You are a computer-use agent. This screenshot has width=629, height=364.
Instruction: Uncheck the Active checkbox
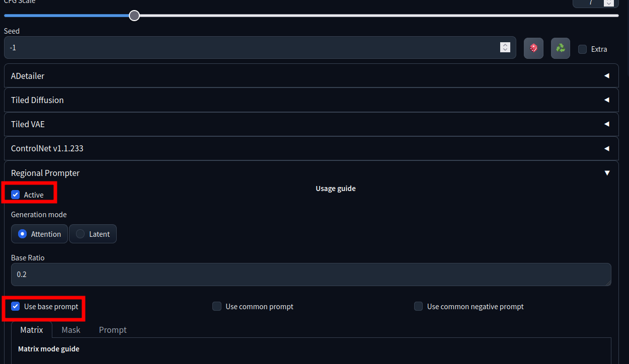click(16, 195)
